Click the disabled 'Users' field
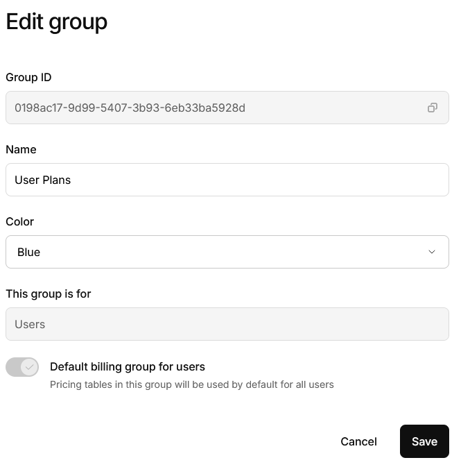 pos(227,324)
